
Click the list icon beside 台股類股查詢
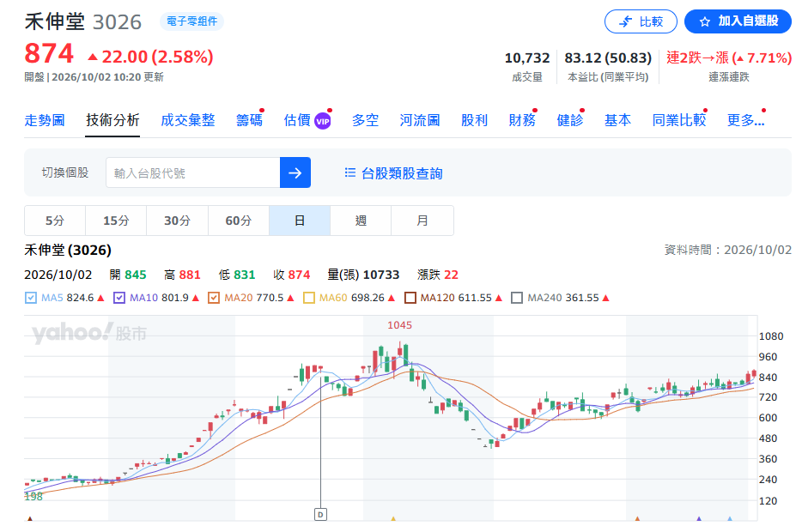click(349, 173)
